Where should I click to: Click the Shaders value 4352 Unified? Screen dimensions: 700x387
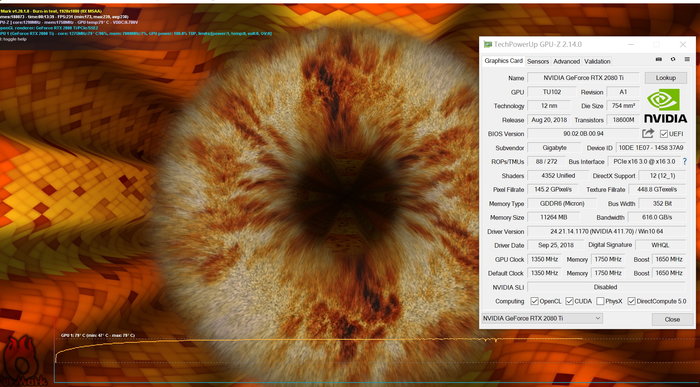(558, 175)
